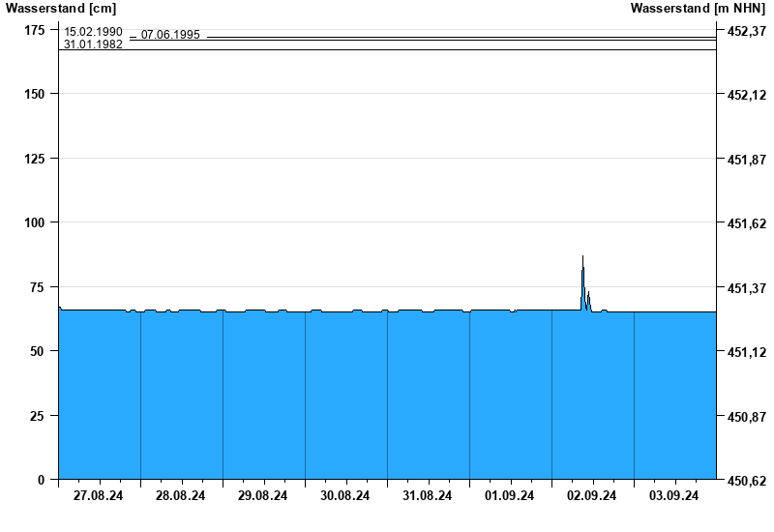Click the 175 tick on left axis
This screenshot has width=774, height=532.
(35, 30)
